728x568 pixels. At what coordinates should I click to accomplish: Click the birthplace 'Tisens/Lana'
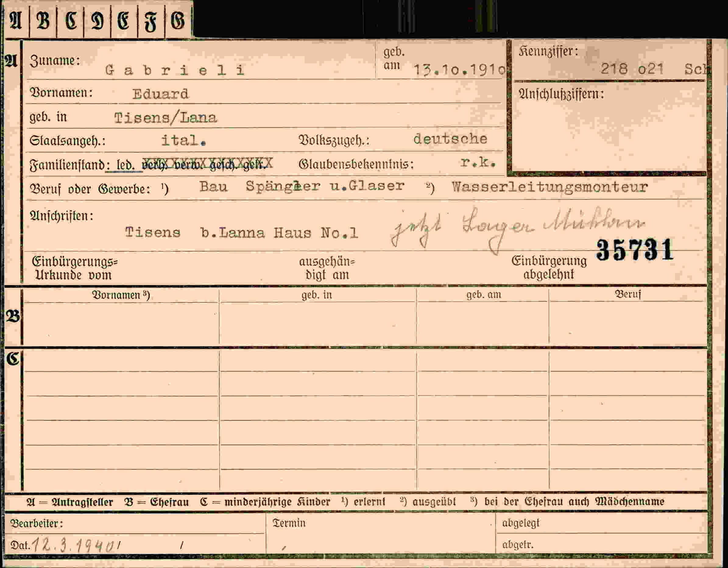click(166, 118)
